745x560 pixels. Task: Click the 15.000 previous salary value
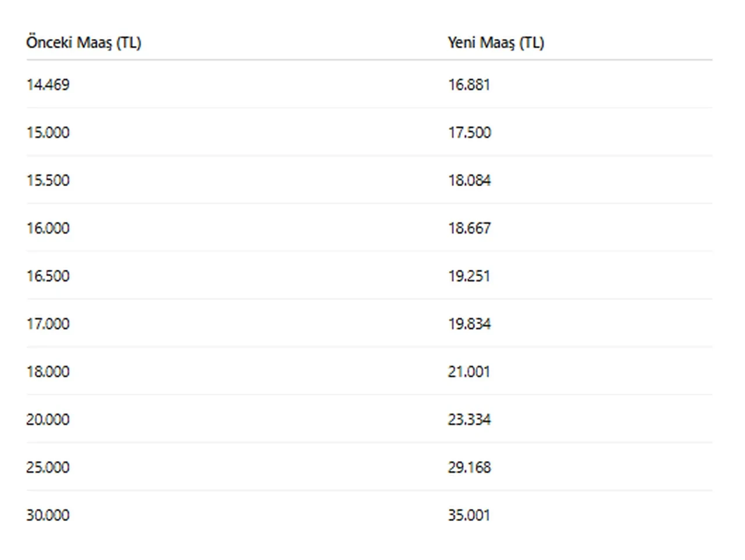48,133
